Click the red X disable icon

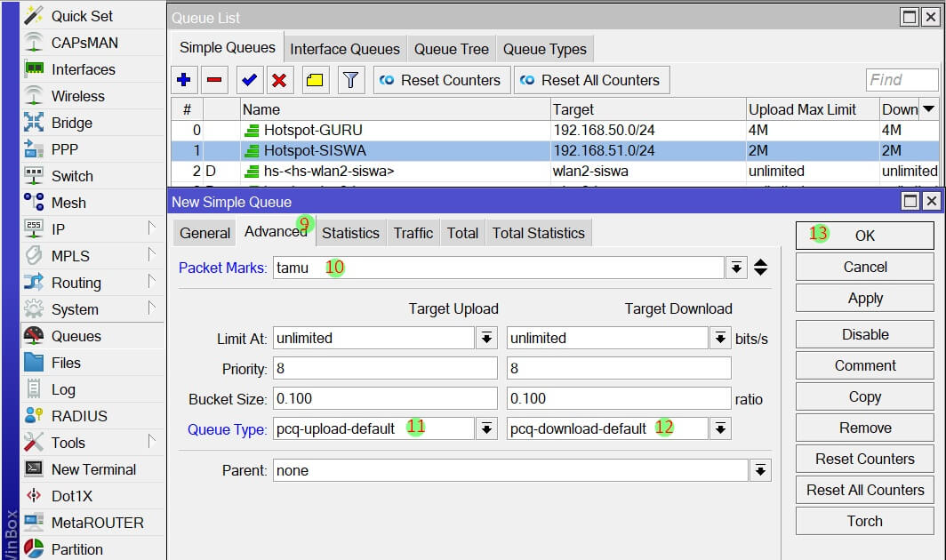(279, 80)
